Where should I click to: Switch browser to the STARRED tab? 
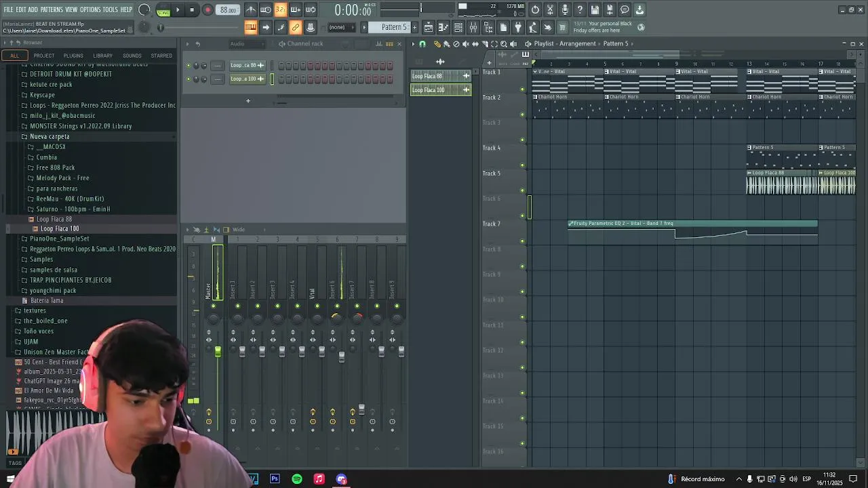(161, 56)
